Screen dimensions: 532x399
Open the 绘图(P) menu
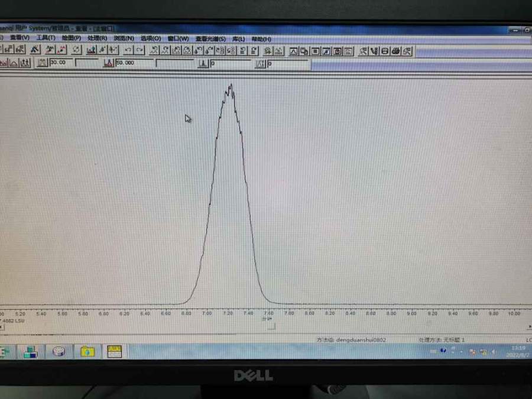tap(71, 38)
